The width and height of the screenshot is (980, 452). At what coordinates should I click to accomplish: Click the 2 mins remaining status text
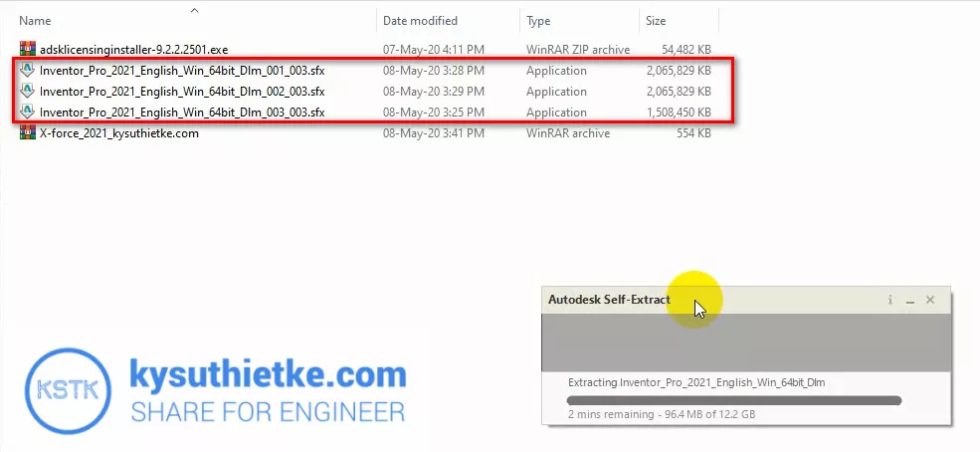(x=662, y=414)
